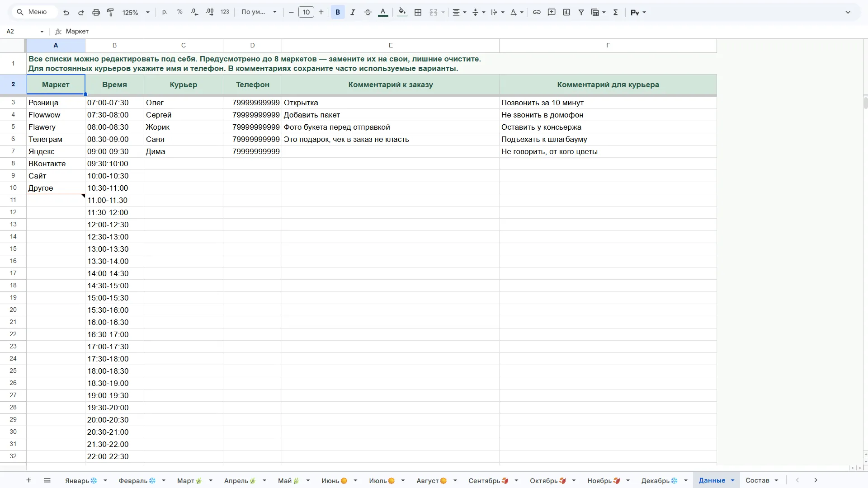Open vertical align dropdown
The width and height of the screenshot is (868, 488).
pyautogui.click(x=479, y=12)
